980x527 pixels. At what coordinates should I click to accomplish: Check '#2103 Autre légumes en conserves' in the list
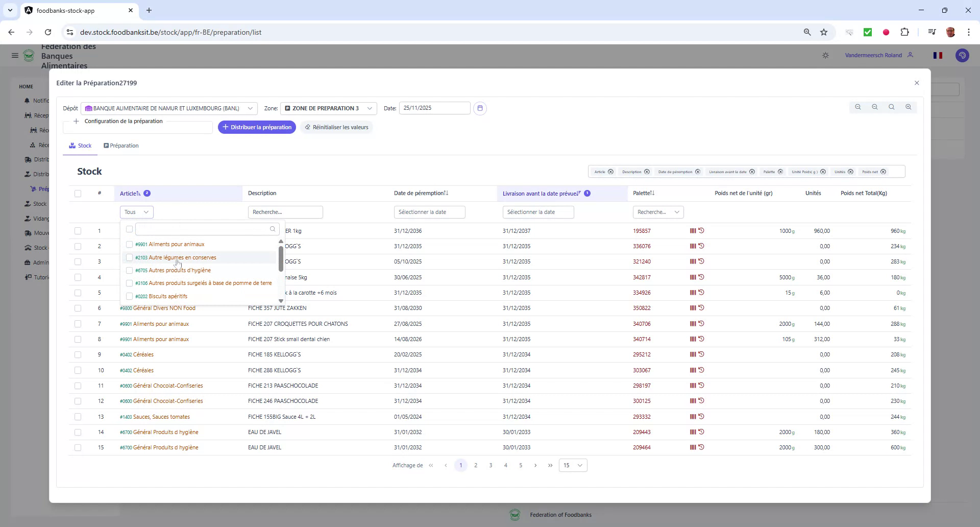(x=130, y=258)
